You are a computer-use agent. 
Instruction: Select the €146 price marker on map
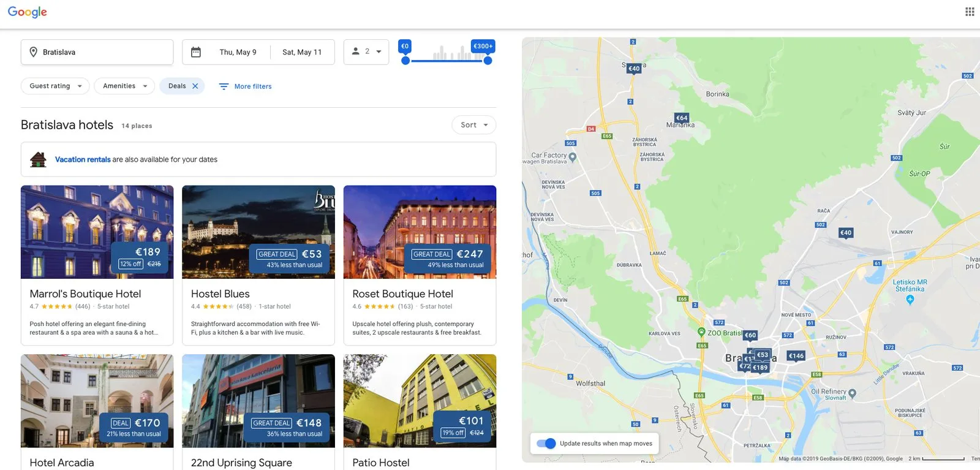point(796,355)
